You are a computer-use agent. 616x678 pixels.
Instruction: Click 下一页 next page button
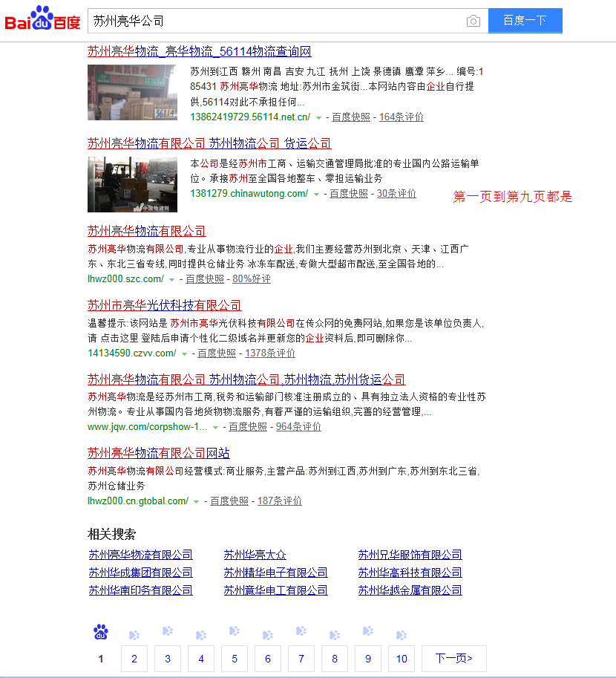coord(454,659)
